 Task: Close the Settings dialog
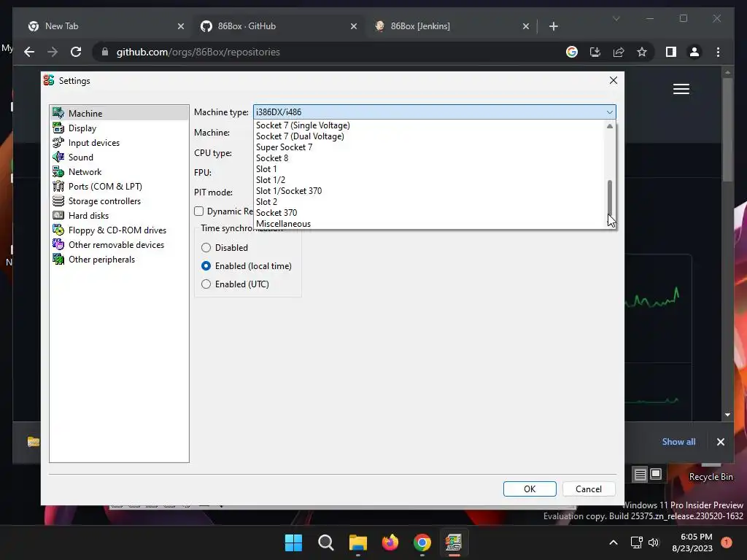pos(613,80)
